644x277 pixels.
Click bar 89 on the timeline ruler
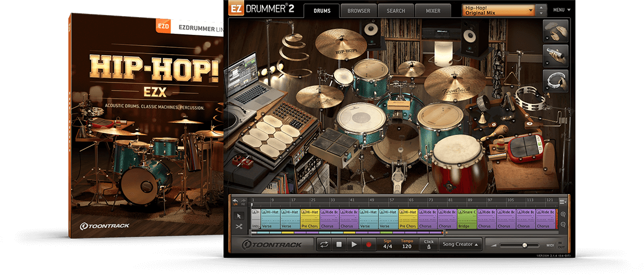pos(470,200)
